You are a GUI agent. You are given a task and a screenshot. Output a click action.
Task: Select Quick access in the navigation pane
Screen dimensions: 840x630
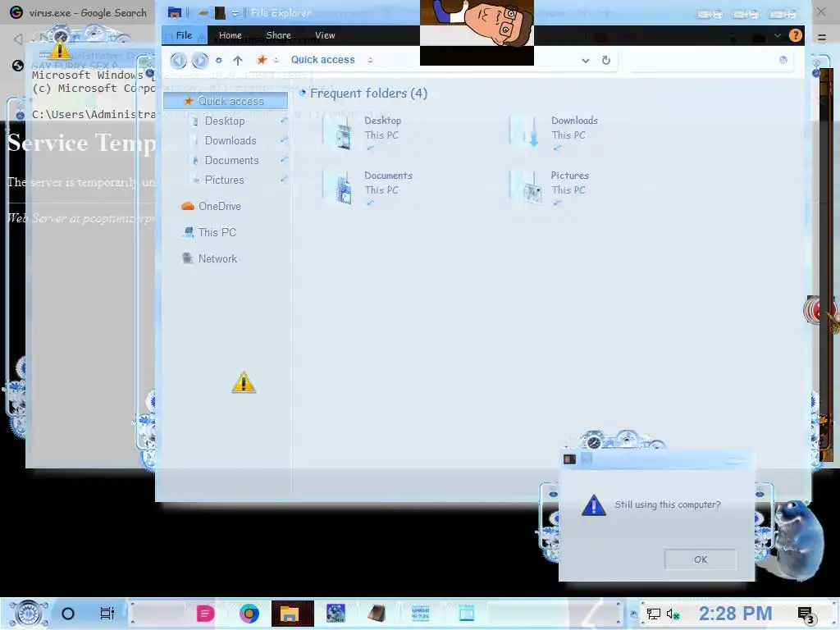pyautogui.click(x=226, y=101)
